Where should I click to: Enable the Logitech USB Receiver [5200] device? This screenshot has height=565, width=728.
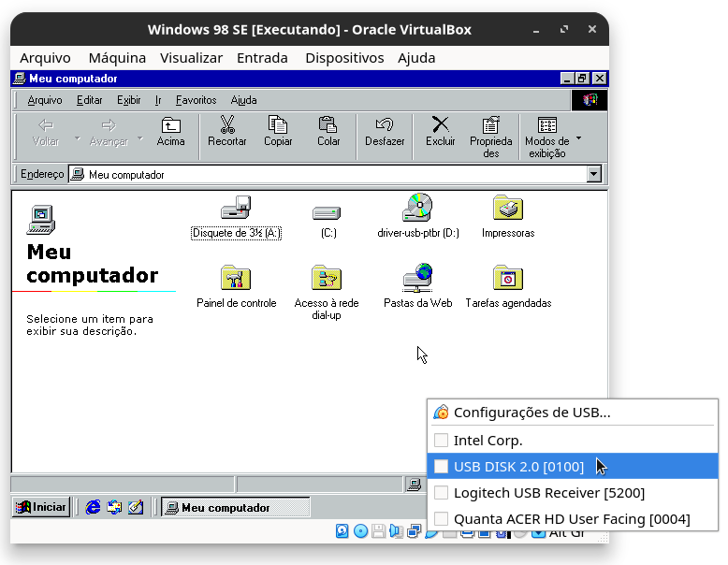442,492
